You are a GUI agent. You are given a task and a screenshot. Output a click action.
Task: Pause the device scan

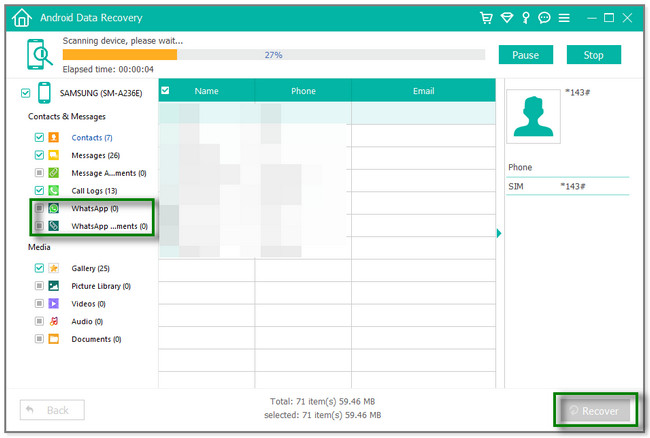[526, 55]
